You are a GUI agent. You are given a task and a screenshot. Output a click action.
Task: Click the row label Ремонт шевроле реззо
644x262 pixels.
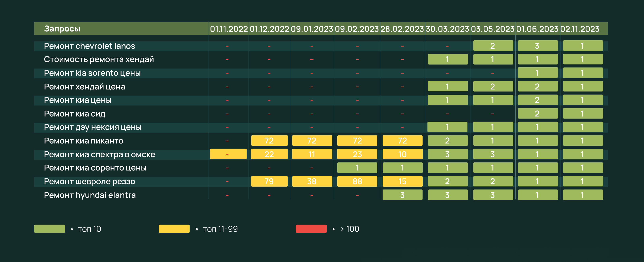90,181
